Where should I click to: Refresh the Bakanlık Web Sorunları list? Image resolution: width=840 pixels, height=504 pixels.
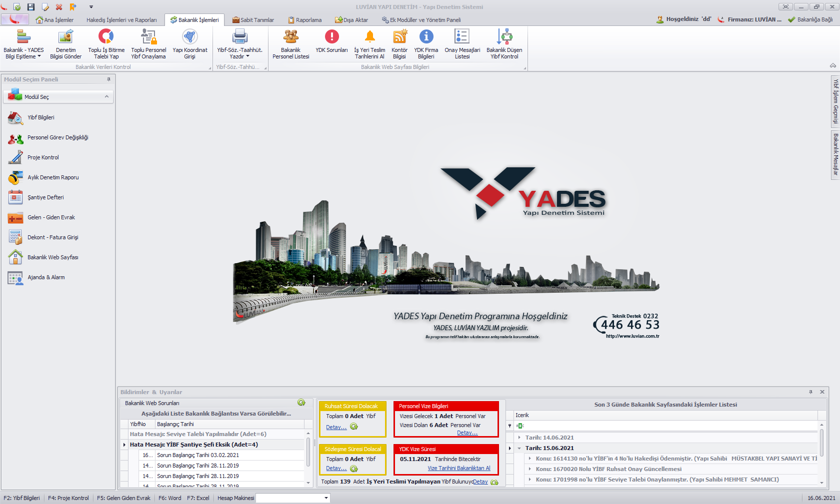(x=301, y=403)
